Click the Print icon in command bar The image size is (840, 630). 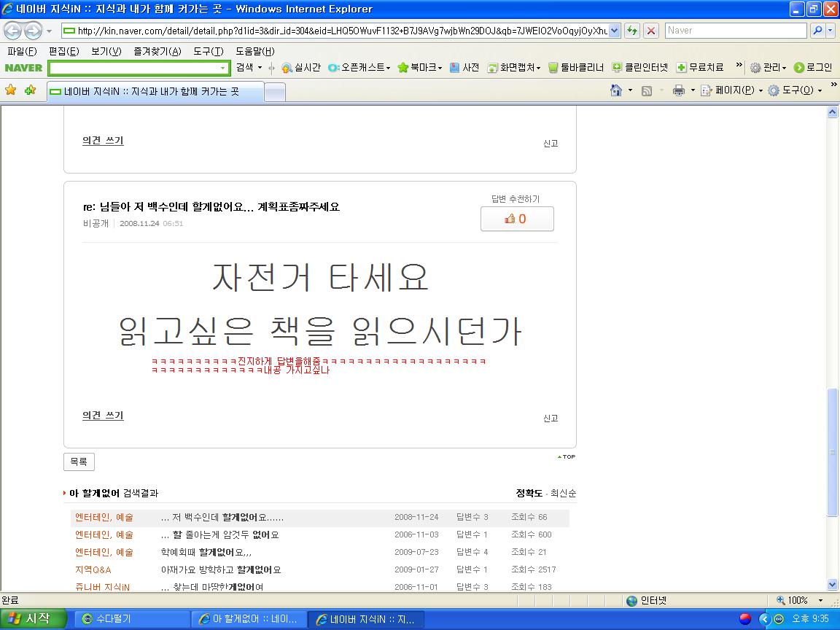(x=679, y=90)
